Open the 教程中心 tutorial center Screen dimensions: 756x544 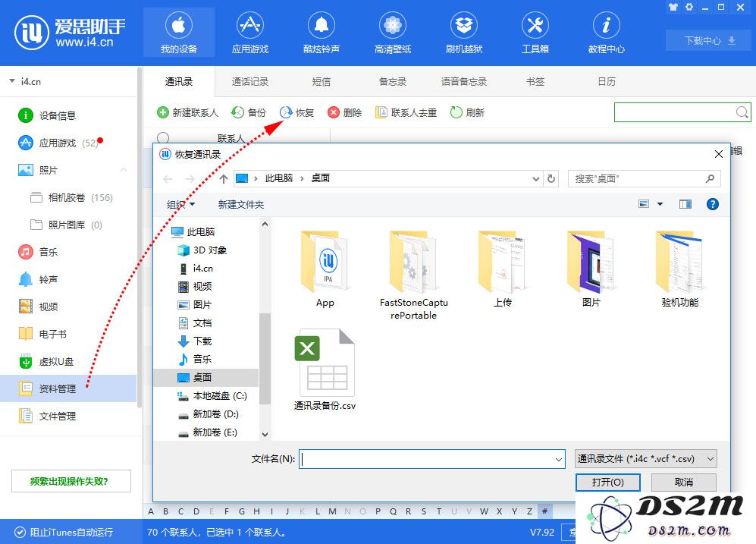[x=606, y=33]
